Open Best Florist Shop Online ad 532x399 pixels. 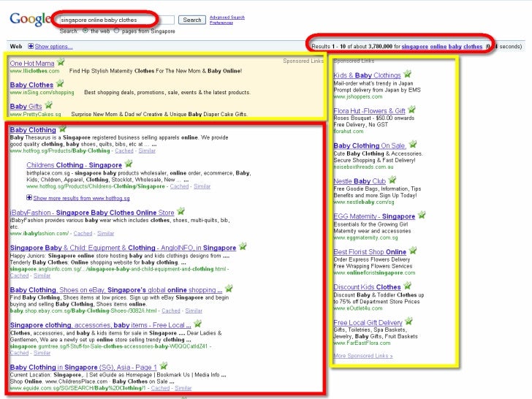coord(370,252)
